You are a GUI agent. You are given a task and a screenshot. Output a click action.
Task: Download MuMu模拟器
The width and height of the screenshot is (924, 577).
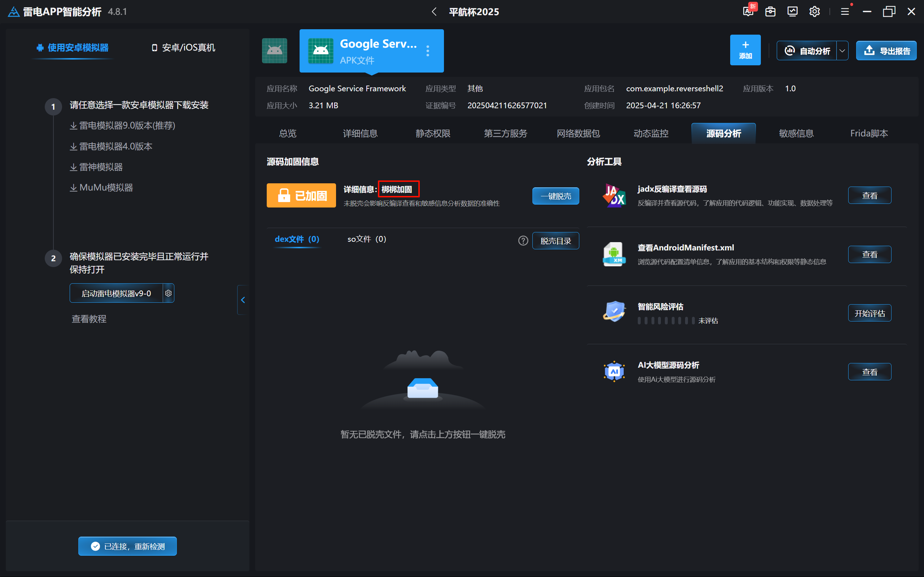pos(101,188)
